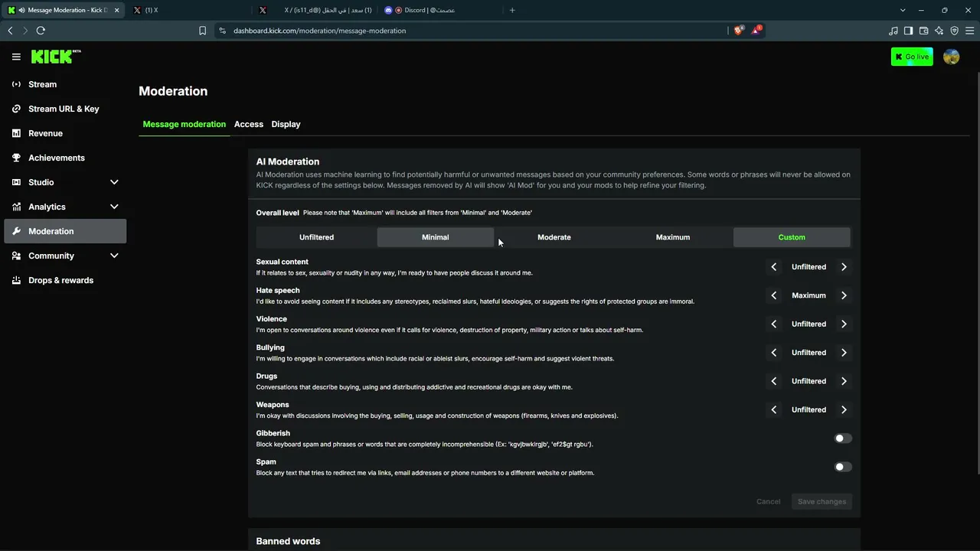The width and height of the screenshot is (980, 551).
Task: Select the Maximum overall level
Action: coord(673,237)
